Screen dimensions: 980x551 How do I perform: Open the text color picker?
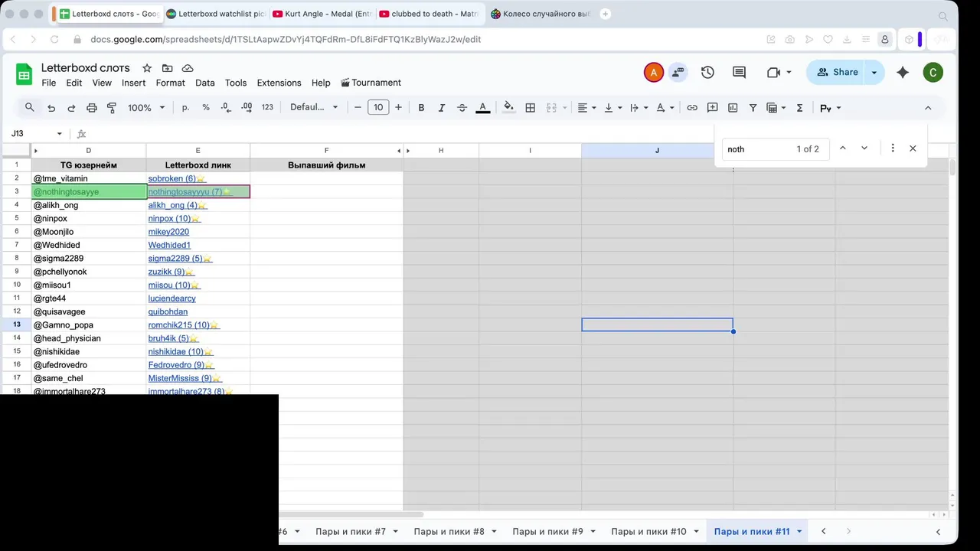click(483, 108)
